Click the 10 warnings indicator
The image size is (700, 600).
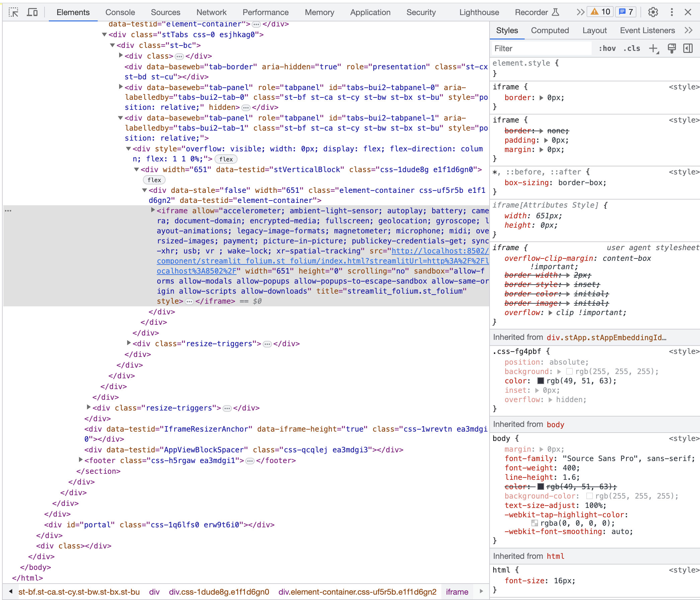(x=600, y=11)
